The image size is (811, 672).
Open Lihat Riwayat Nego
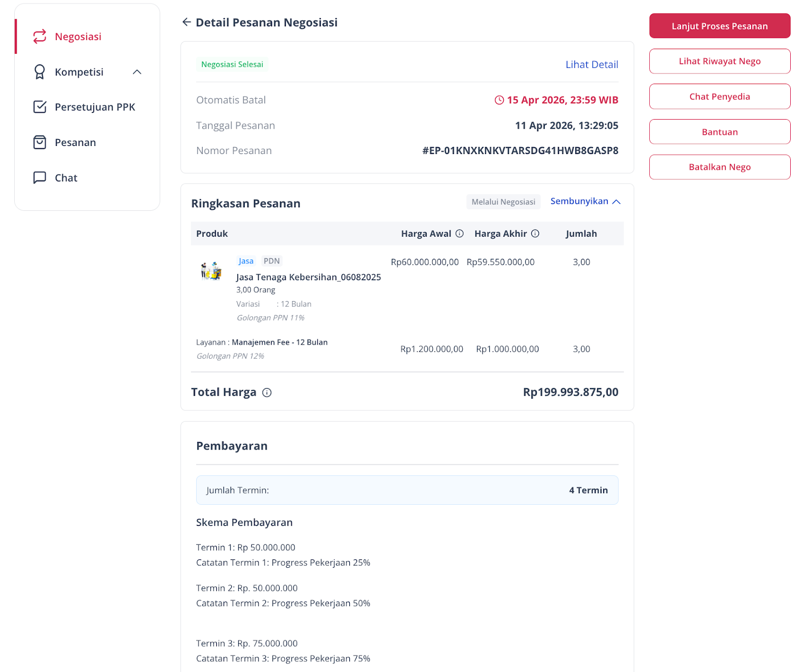click(720, 61)
